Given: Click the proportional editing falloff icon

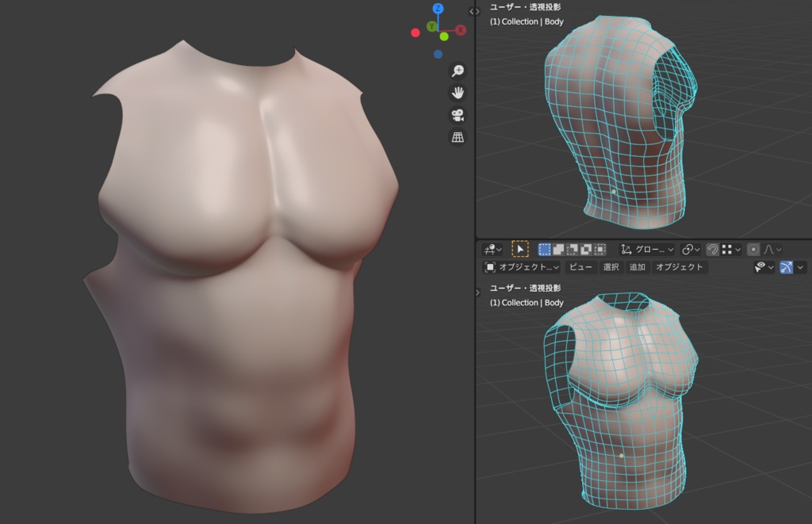Looking at the screenshot, I should click(770, 249).
